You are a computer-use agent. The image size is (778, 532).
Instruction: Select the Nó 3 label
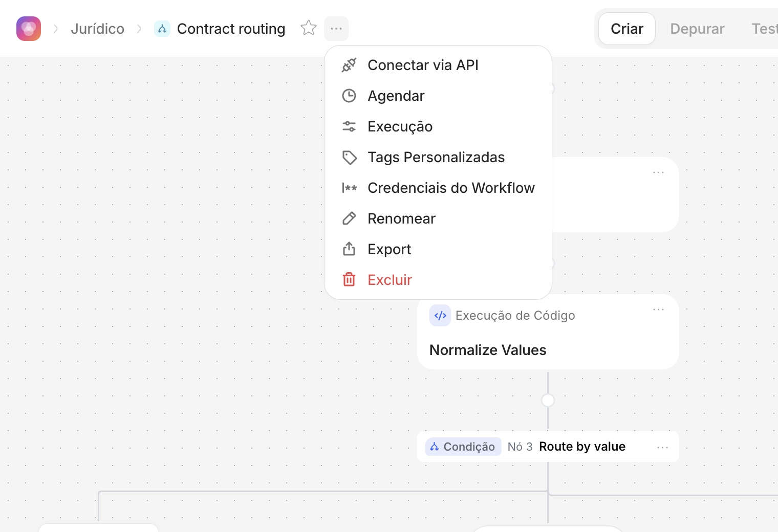(520, 447)
